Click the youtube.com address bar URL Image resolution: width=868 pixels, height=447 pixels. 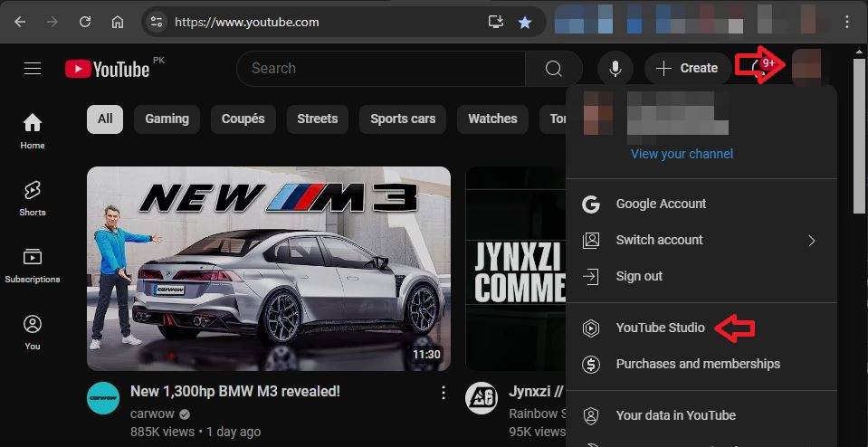[x=247, y=22]
